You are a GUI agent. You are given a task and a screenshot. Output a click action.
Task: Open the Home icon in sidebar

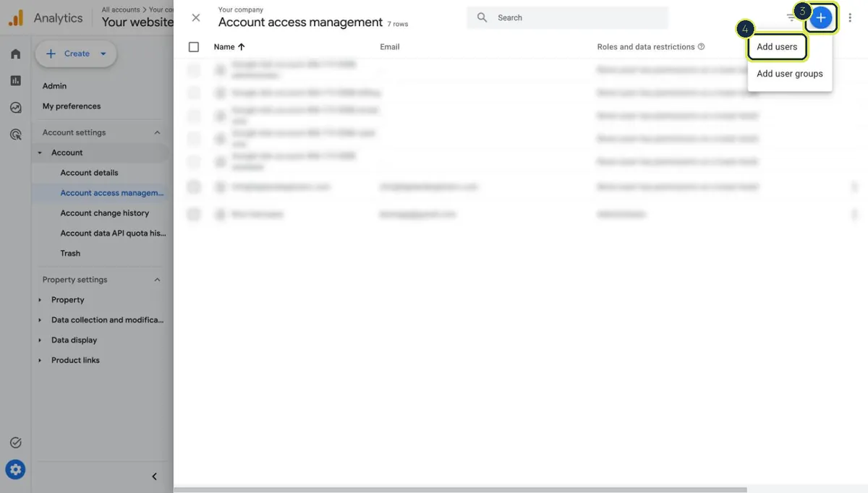[x=15, y=54]
